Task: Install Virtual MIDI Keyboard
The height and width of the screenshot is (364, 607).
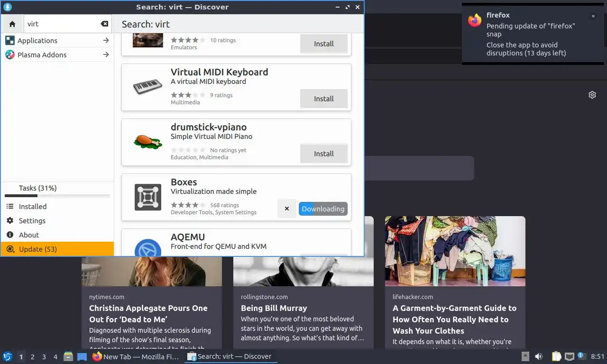Action: click(x=324, y=99)
